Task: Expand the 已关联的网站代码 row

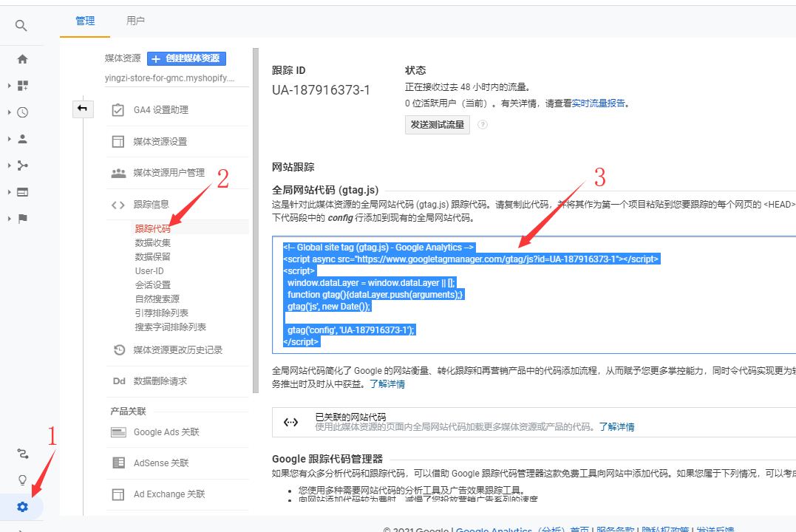Action: pos(534,423)
